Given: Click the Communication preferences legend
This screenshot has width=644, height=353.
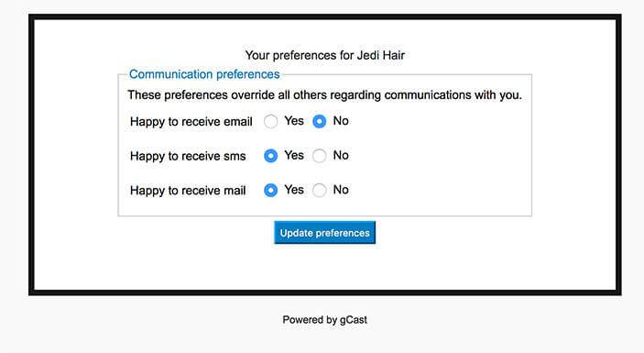Looking at the screenshot, I should pyautogui.click(x=204, y=74).
